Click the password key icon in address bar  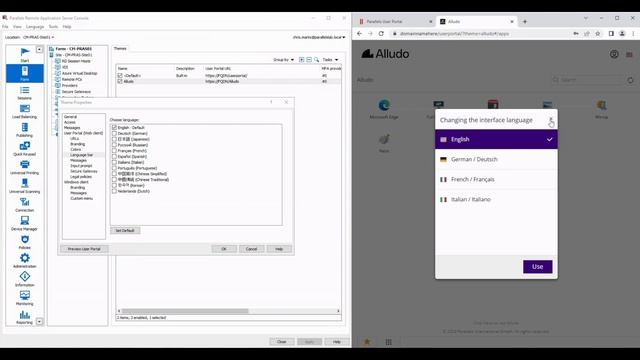(576, 33)
